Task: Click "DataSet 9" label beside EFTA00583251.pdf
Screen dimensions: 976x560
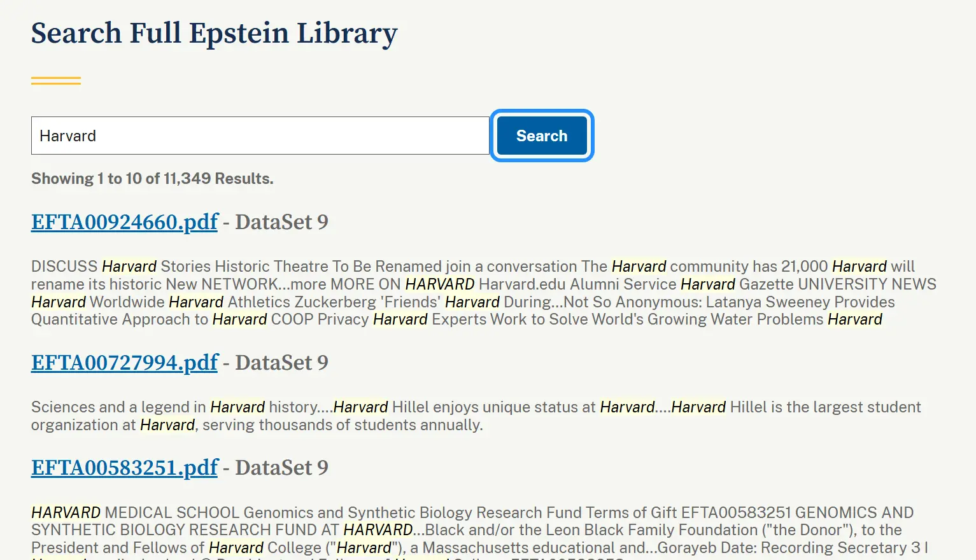Action: [281, 468]
